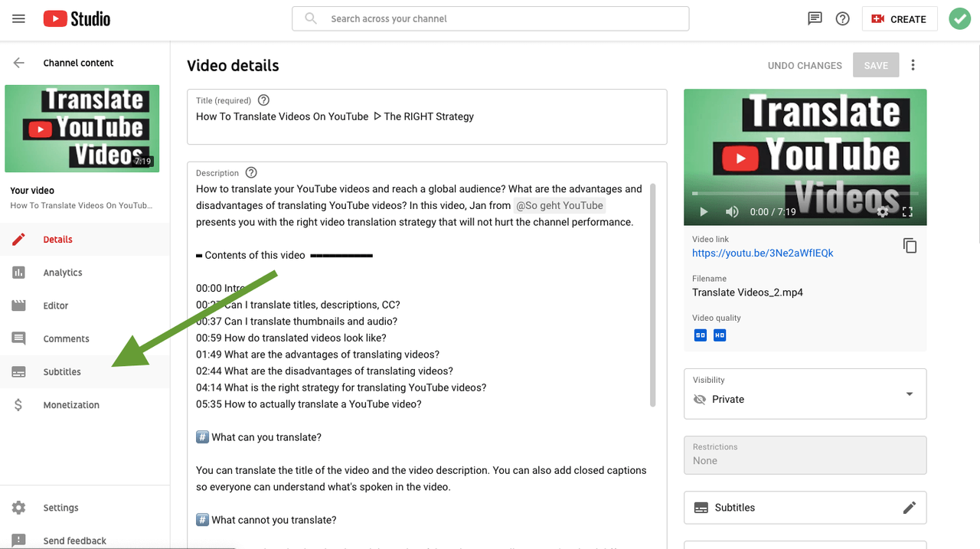Click Send feedback in the sidebar
This screenshot has height=549, width=980.
(85, 539)
